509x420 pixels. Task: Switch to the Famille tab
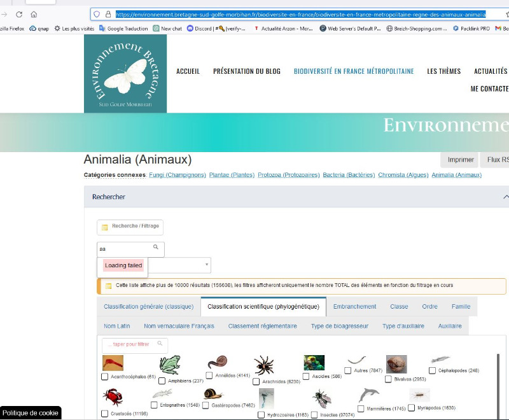pyautogui.click(x=461, y=306)
